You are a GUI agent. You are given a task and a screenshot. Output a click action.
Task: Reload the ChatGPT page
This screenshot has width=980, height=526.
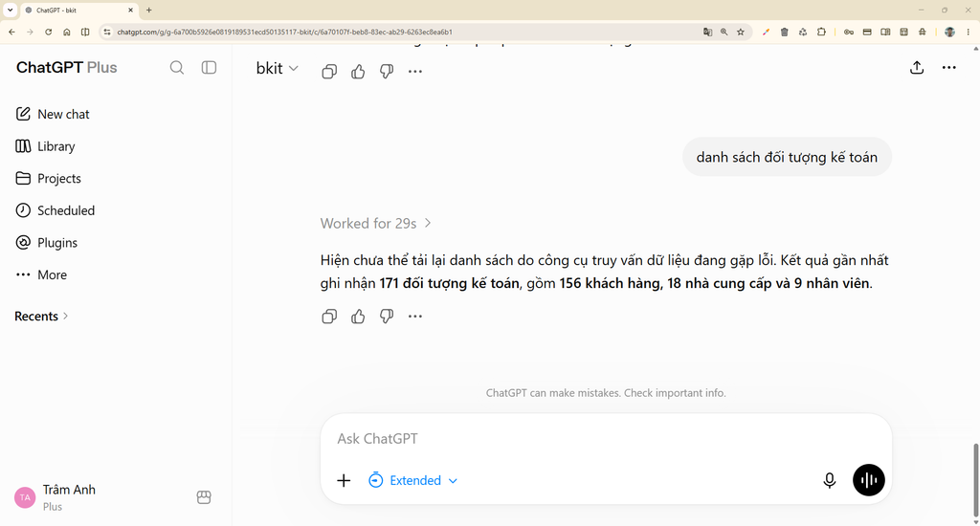tap(48, 32)
